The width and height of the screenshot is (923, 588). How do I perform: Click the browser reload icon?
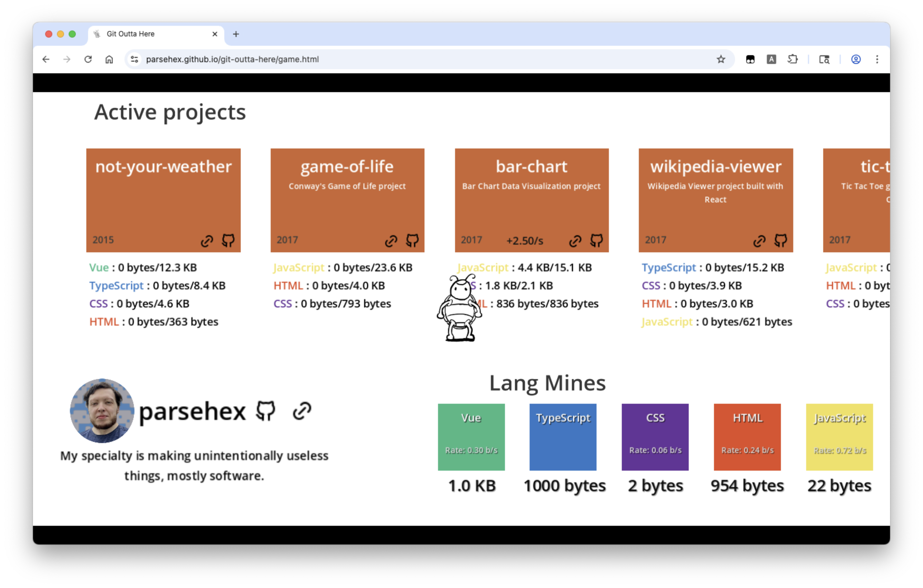(x=88, y=59)
